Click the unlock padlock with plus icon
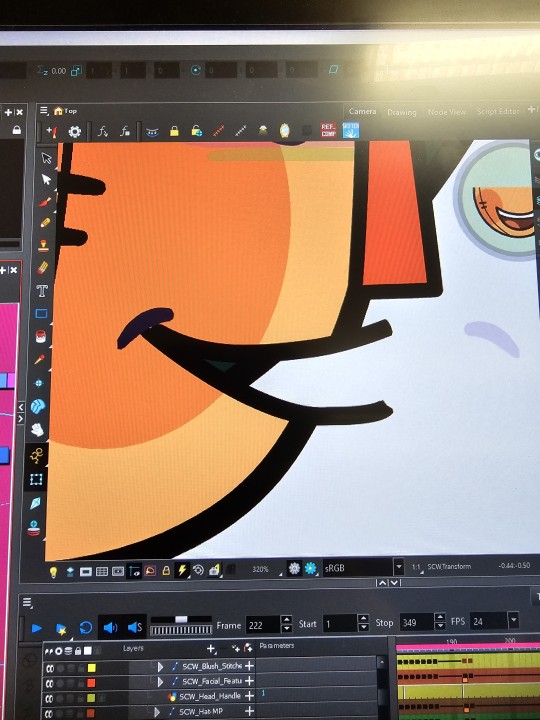This screenshot has height=720, width=540. (196, 131)
